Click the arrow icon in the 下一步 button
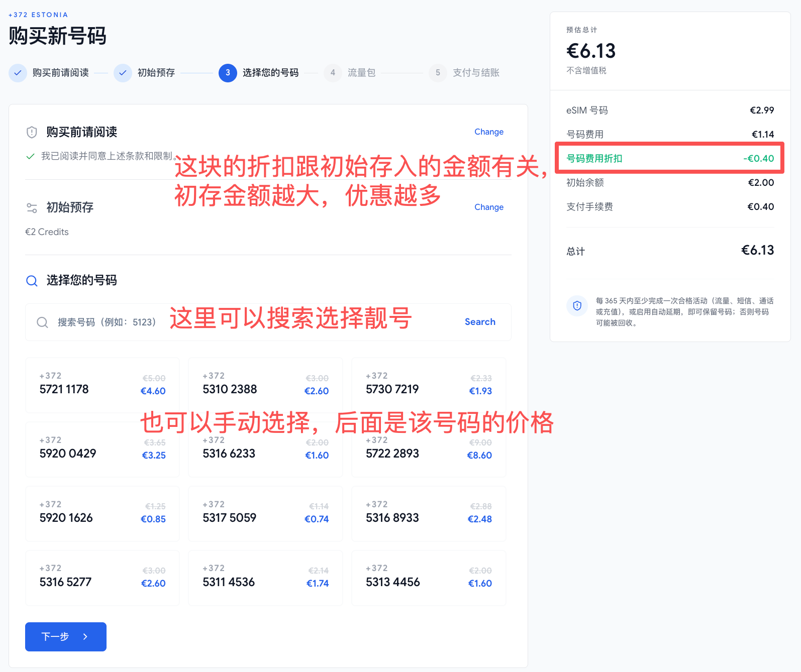 pyautogui.click(x=85, y=636)
